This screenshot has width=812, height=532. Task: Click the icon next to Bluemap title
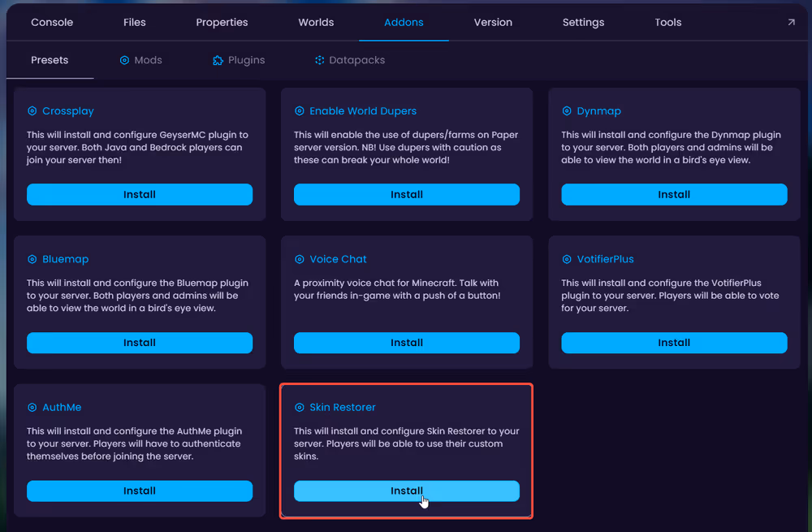[32, 259]
